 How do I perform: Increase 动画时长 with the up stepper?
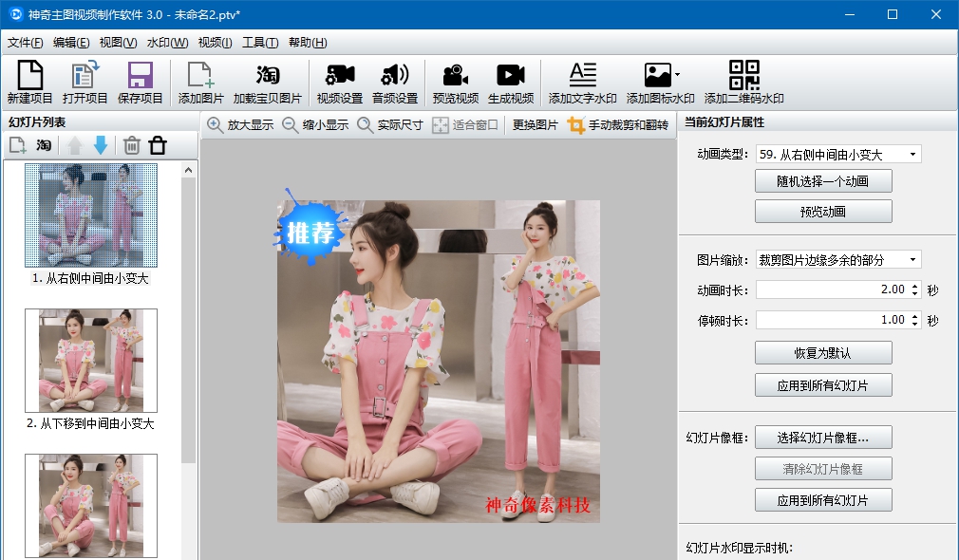point(912,287)
